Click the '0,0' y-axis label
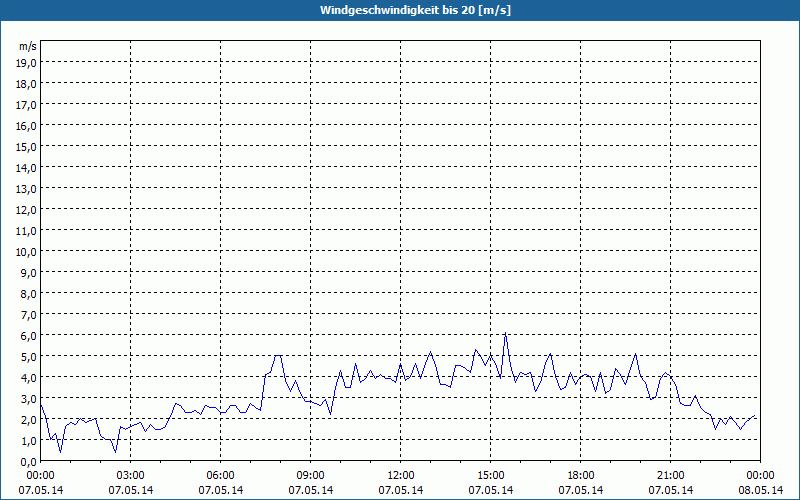The image size is (800, 500). coord(28,462)
